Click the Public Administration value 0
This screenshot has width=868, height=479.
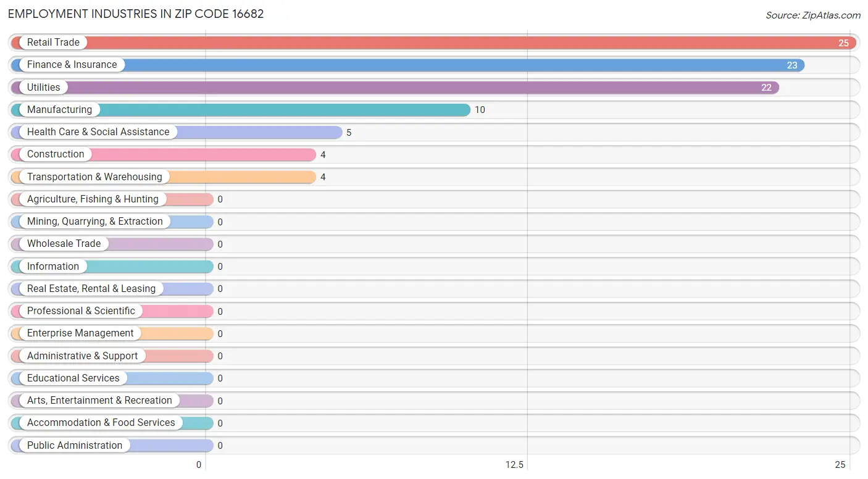pyautogui.click(x=220, y=446)
